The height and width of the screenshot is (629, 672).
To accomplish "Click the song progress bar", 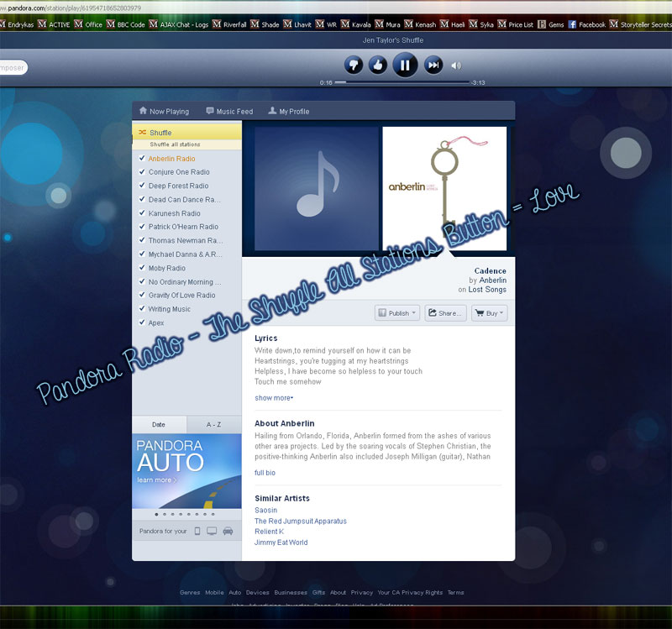I will (x=402, y=82).
